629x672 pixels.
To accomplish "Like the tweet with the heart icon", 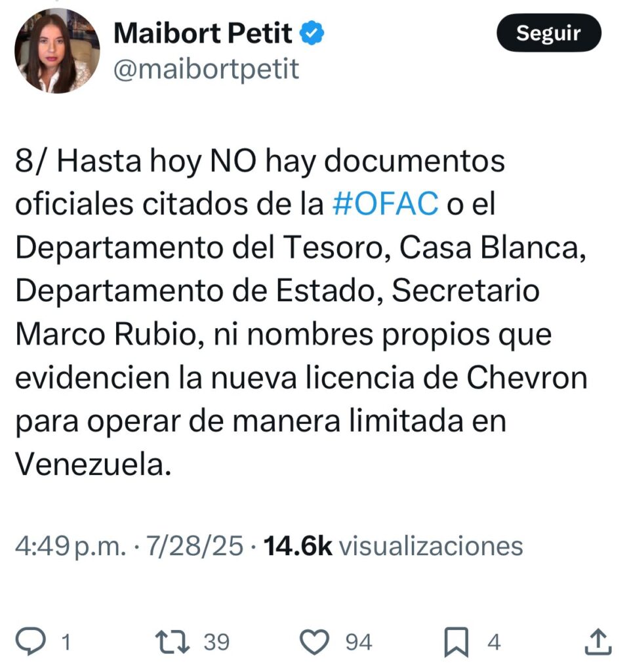I will click(315, 642).
